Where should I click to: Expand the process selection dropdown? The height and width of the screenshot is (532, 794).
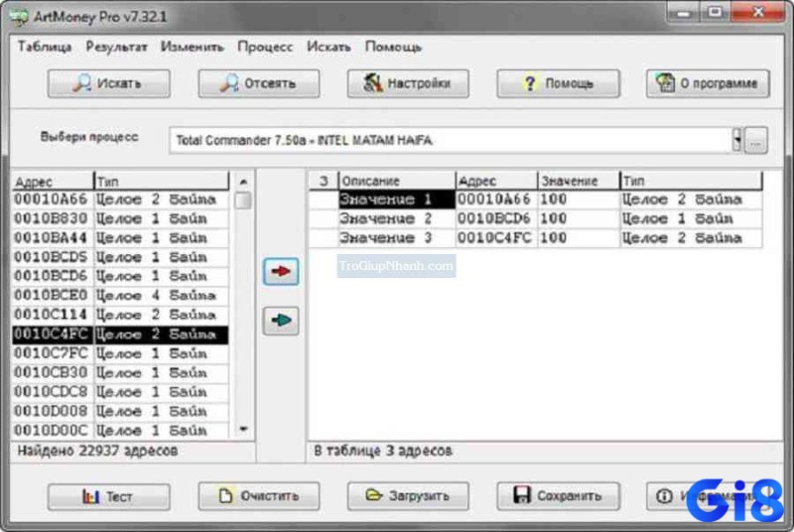[x=737, y=140]
